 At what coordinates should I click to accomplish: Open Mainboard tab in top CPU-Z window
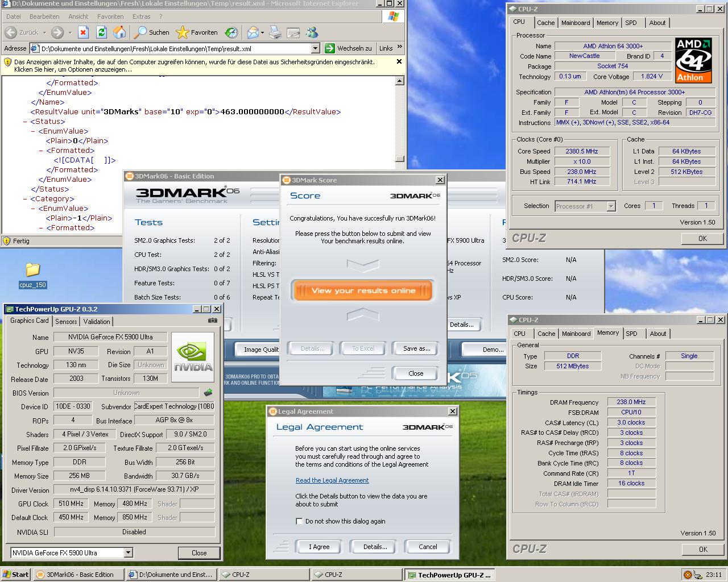pos(576,23)
